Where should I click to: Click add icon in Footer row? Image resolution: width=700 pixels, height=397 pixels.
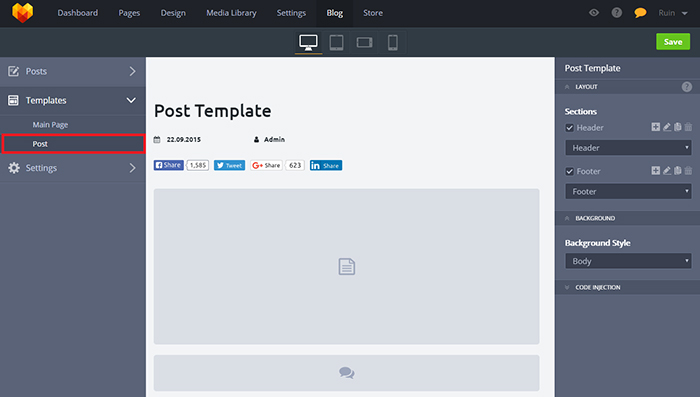click(x=655, y=171)
